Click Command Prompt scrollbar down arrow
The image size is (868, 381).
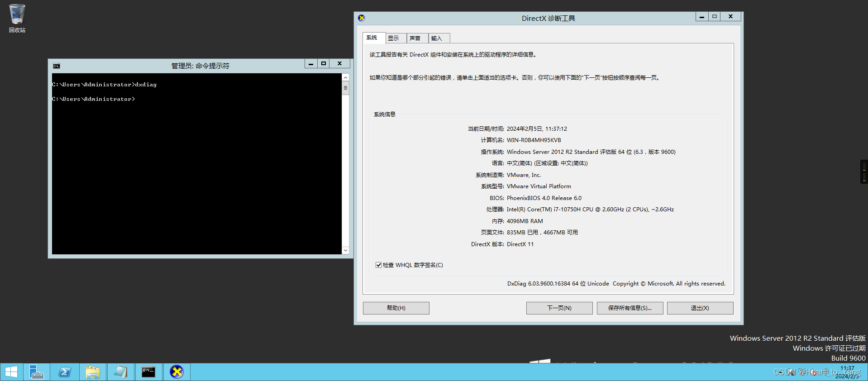[345, 250]
